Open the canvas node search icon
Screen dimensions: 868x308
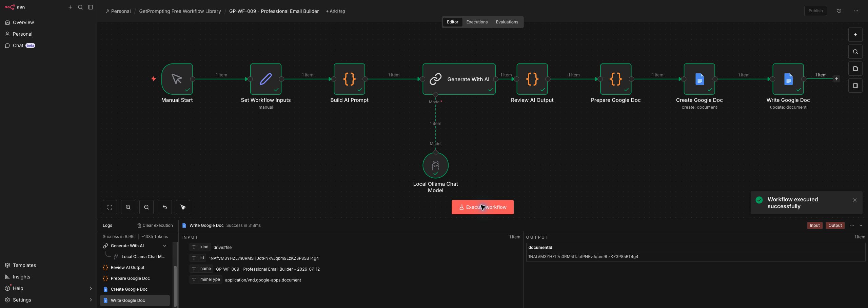point(855,52)
